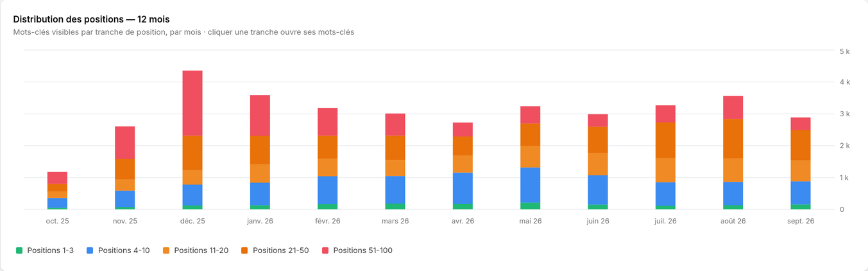This screenshot has height=271, width=868.
Task: Open the light orange 11-20 segment of janv. 26
Action: pyautogui.click(x=260, y=173)
